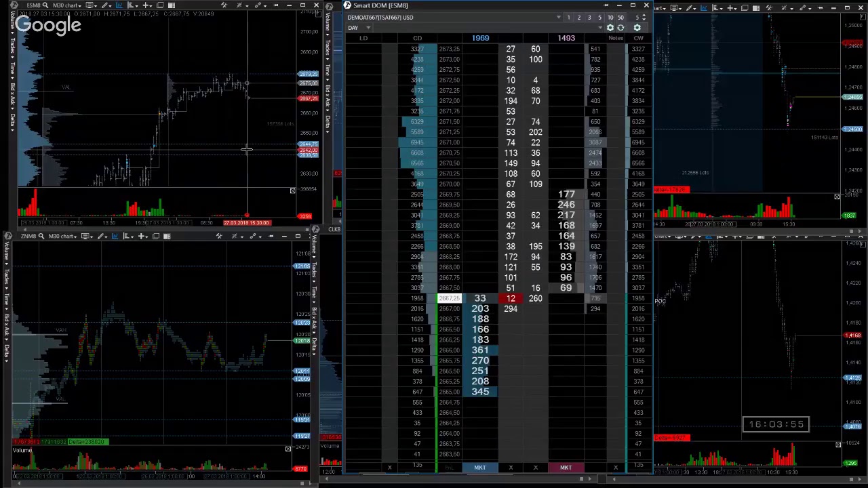Click the tools wrench icon in ZNM8 chart

click(x=219, y=236)
